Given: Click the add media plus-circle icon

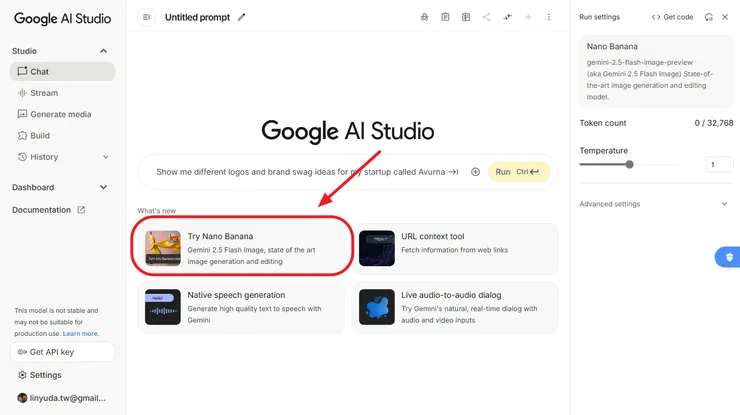Looking at the screenshot, I should (x=475, y=172).
